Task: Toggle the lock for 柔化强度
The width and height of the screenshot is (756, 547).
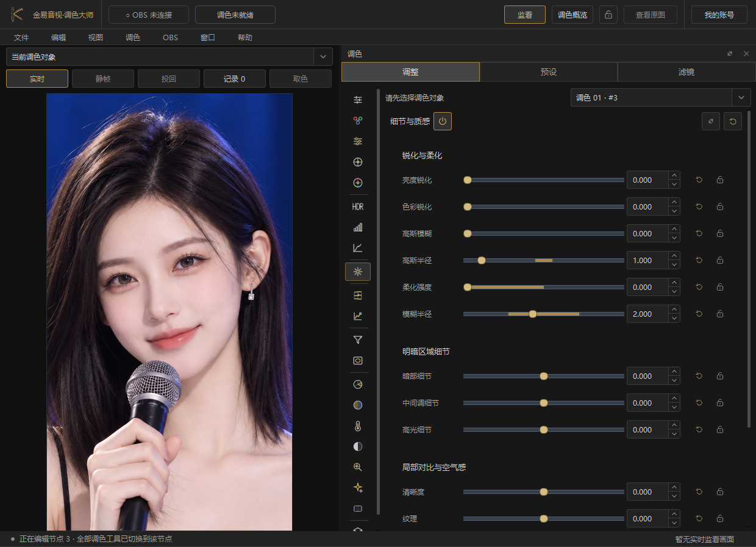Action: (x=720, y=288)
